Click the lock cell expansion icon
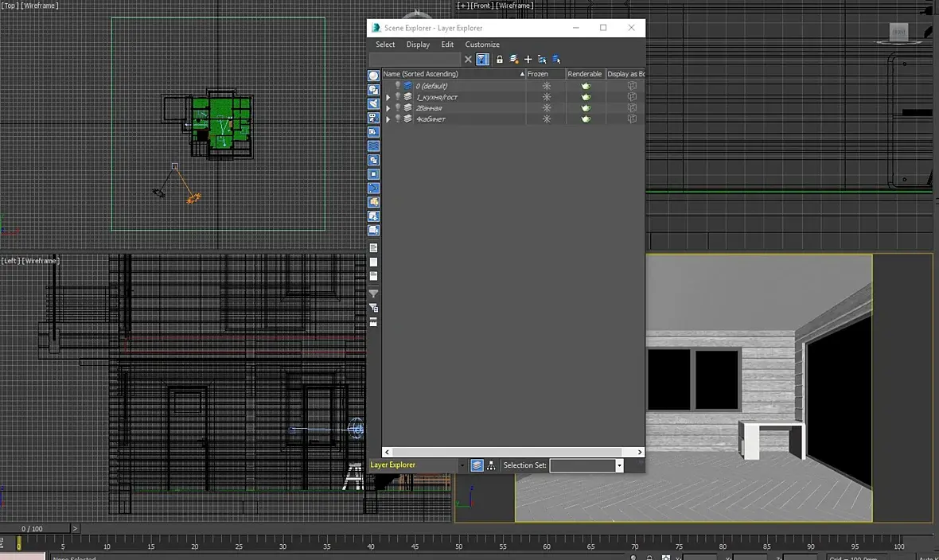Image resolution: width=939 pixels, height=560 pixels. (500, 60)
